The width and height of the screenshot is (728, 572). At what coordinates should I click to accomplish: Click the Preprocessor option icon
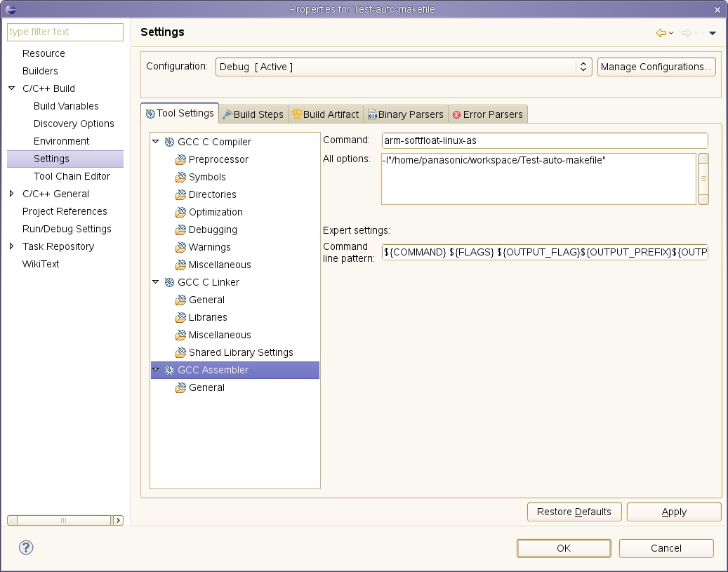pos(180,160)
